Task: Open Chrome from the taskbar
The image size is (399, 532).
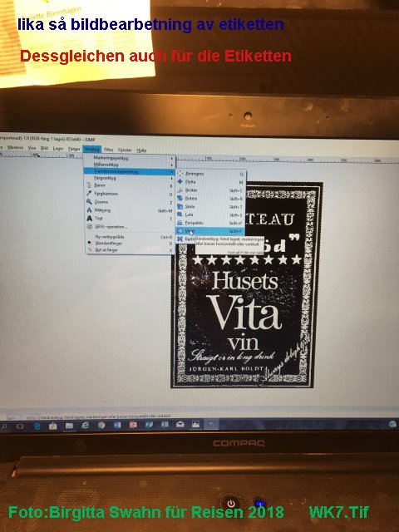Action: pos(101,425)
